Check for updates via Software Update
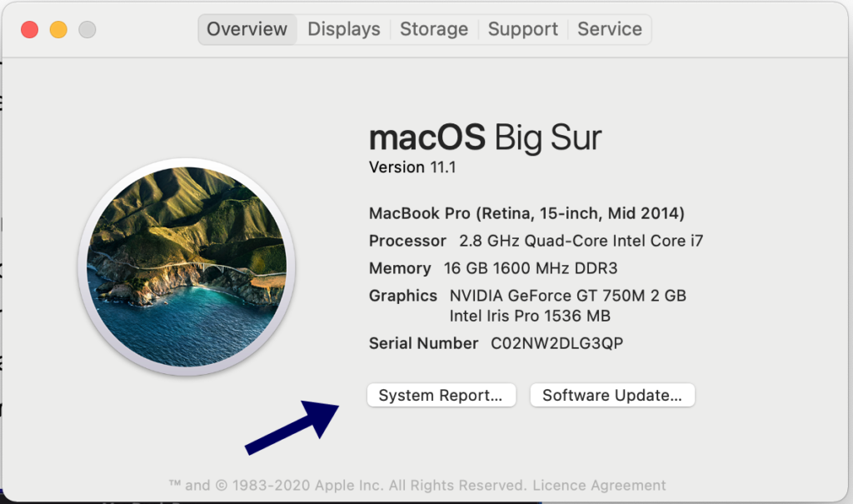Viewport: 853px width, 504px height. click(x=611, y=395)
